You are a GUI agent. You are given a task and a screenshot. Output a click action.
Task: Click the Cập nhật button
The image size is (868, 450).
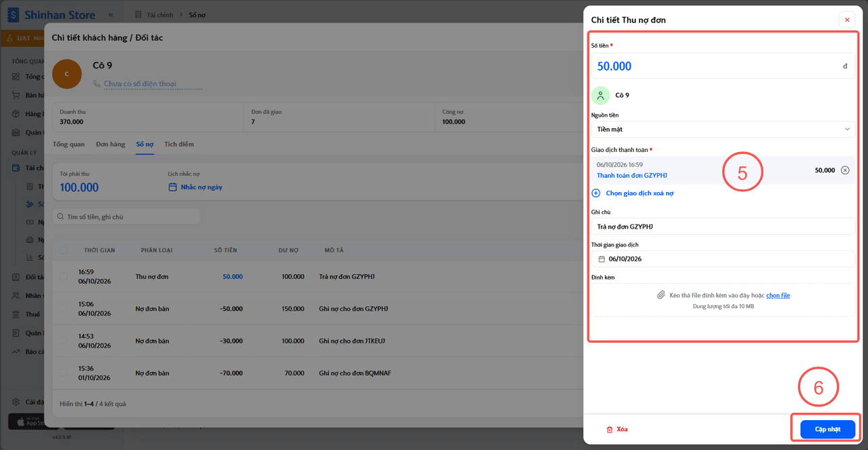(x=827, y=430)
